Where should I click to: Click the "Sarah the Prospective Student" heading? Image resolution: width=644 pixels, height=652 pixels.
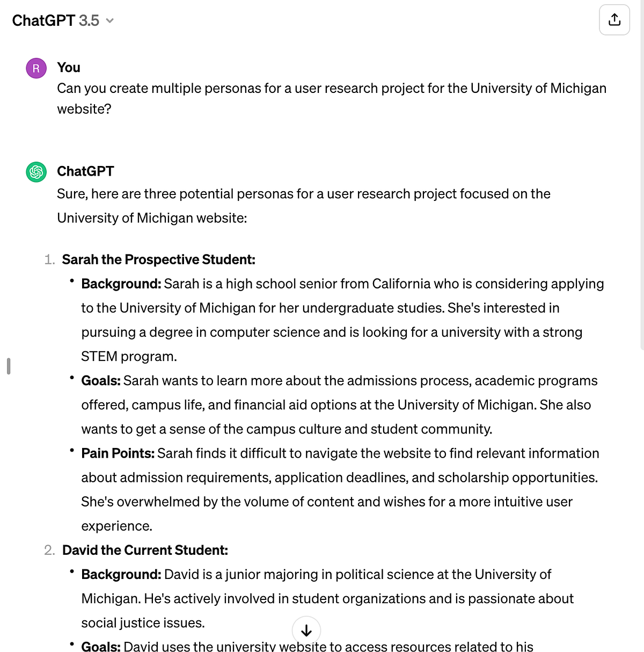point(158,259)
